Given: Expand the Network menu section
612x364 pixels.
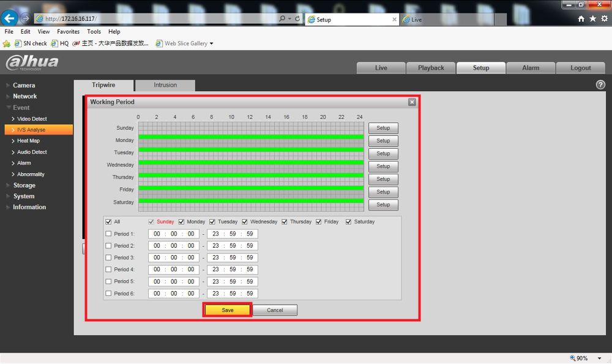Looking at the screenshot, I should (24, 96).
